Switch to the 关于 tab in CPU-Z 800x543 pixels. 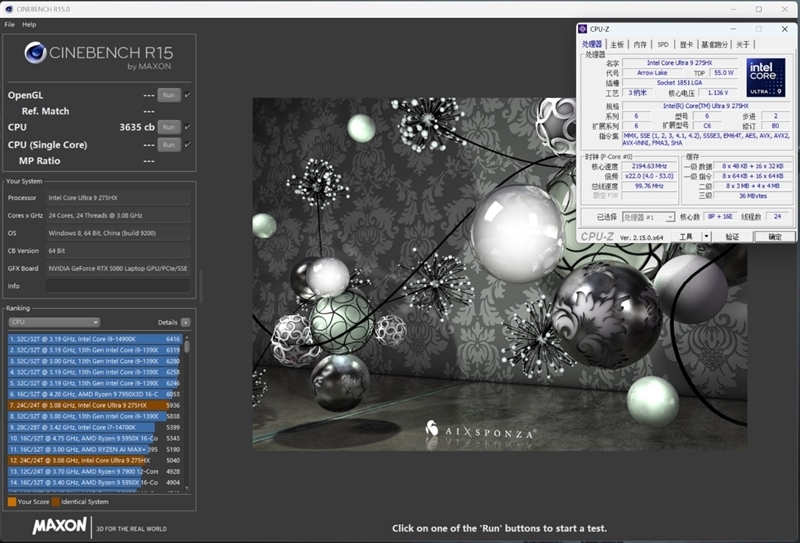pyautogui.click(x=743, y=44)
